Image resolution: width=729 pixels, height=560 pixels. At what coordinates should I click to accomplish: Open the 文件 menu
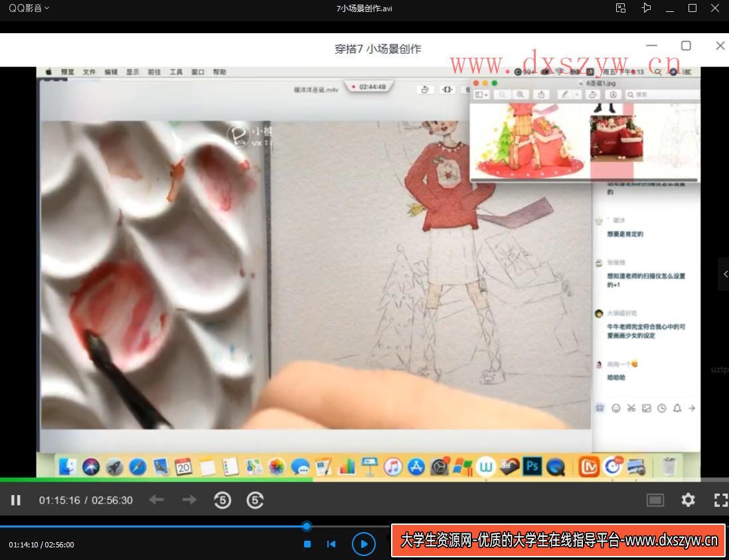pyautogui.click(x=89, y=72)
